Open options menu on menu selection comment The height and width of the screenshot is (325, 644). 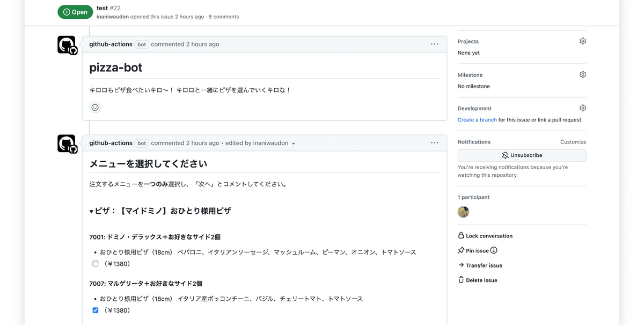[x=435, y=143]
